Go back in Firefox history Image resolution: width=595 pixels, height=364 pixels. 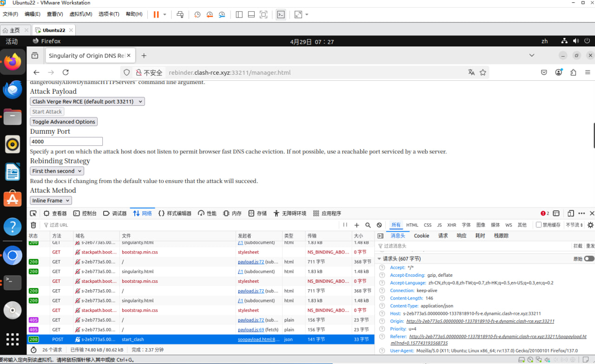(x=36, y=72)
